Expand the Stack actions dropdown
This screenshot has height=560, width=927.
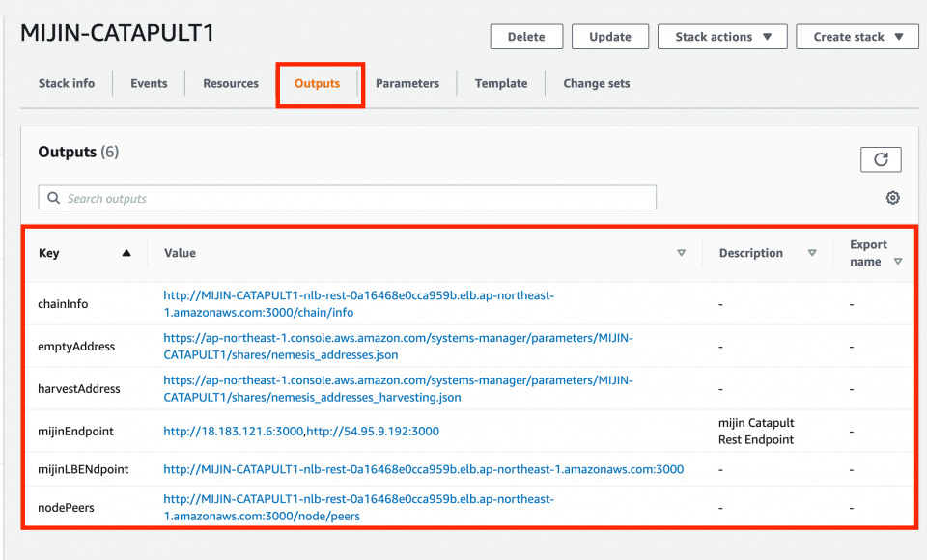click(x=722, y=37)
